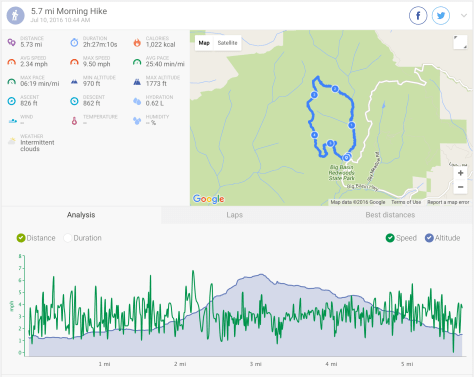The width and height of the screenshot is (474, 377).
Task: Click Report a map error link
Action: coord(448,202)
